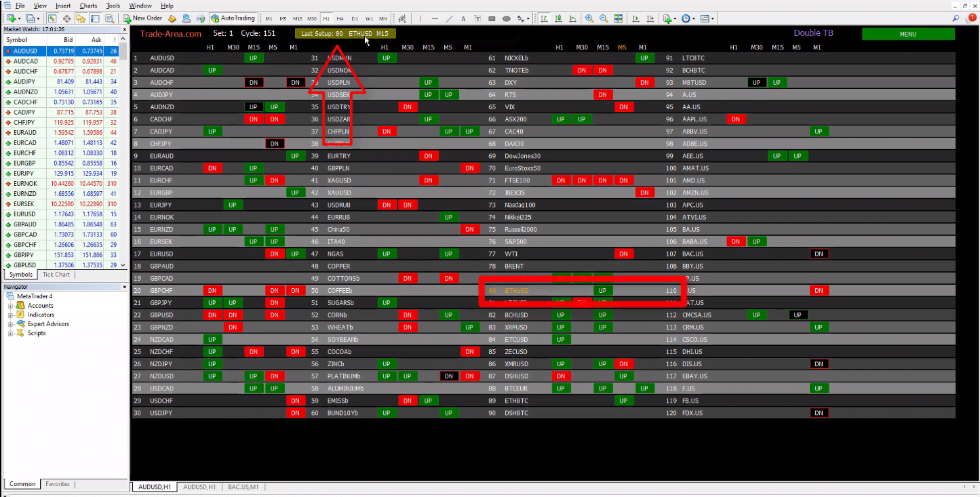This screenshot has height=497, width=980.
Task: Open the profiles dropdown arrow
Action: coord(40,18)
